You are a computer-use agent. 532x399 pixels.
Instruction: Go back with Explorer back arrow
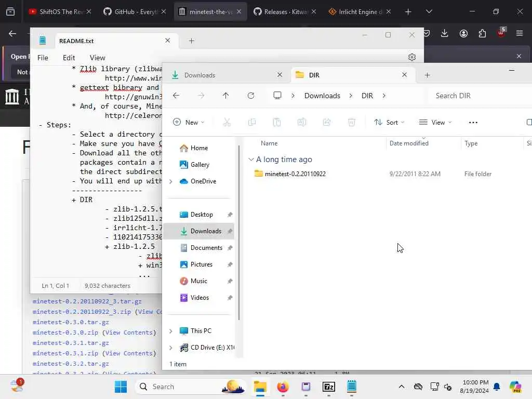[176, 96]
